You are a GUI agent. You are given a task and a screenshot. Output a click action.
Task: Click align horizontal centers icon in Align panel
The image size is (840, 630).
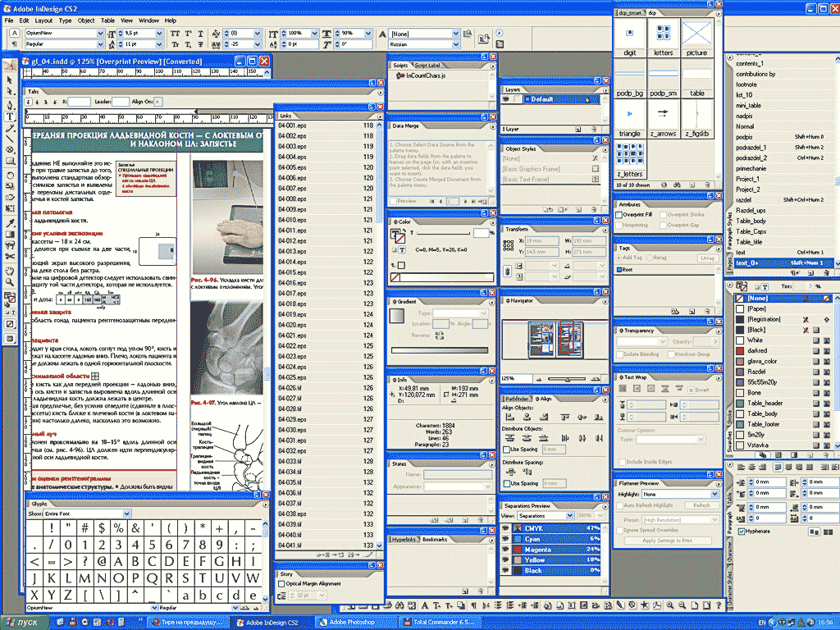pos(527,416)
